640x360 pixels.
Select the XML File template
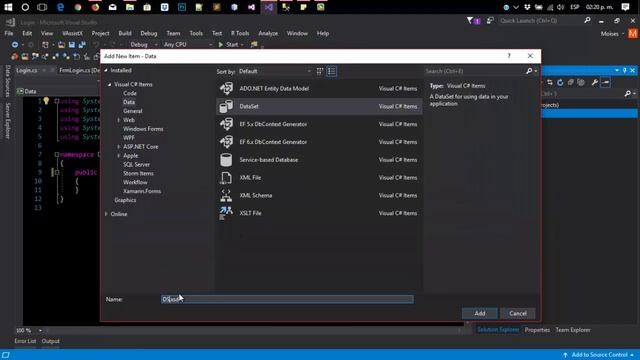[319, 178]
